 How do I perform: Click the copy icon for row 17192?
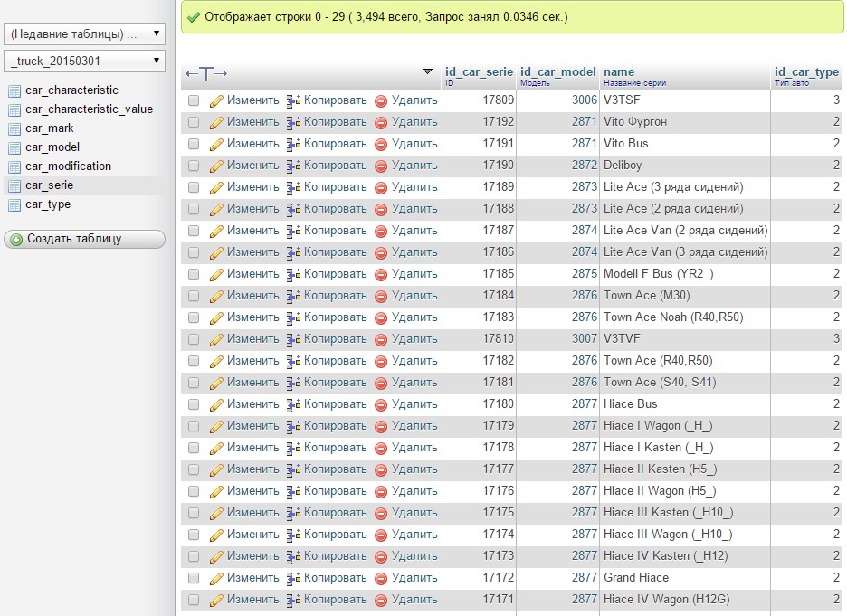click(293, 122)
